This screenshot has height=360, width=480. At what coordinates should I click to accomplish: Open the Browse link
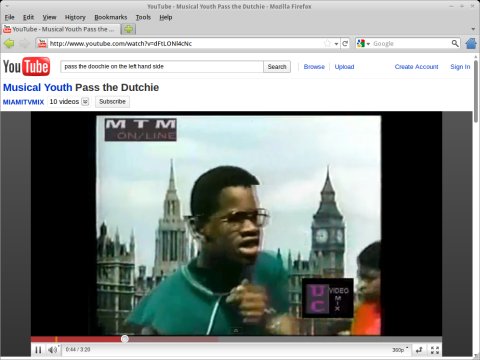pos(314,67)
